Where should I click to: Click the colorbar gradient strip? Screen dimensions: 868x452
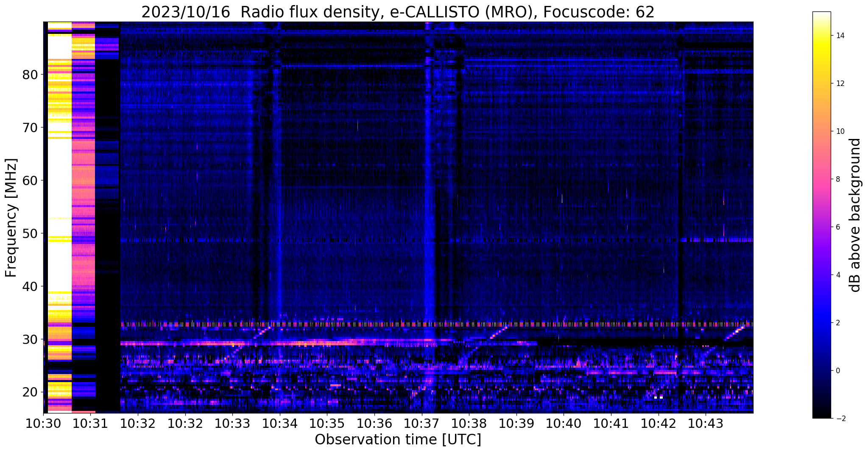[821, 215]
